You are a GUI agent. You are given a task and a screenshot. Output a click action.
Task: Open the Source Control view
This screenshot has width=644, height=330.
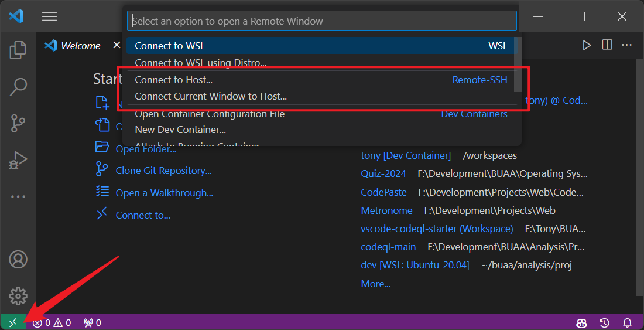(18, 123)
